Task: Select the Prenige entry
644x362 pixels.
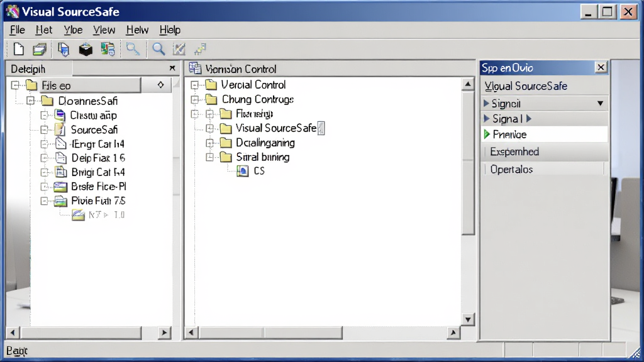Action: 544,134
